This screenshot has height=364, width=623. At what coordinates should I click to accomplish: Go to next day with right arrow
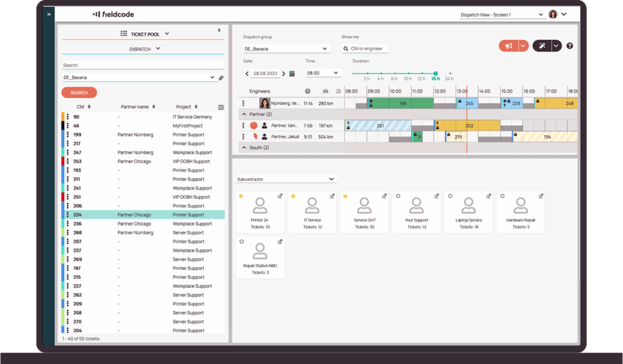pyautogui.click(x=282, y=74)
